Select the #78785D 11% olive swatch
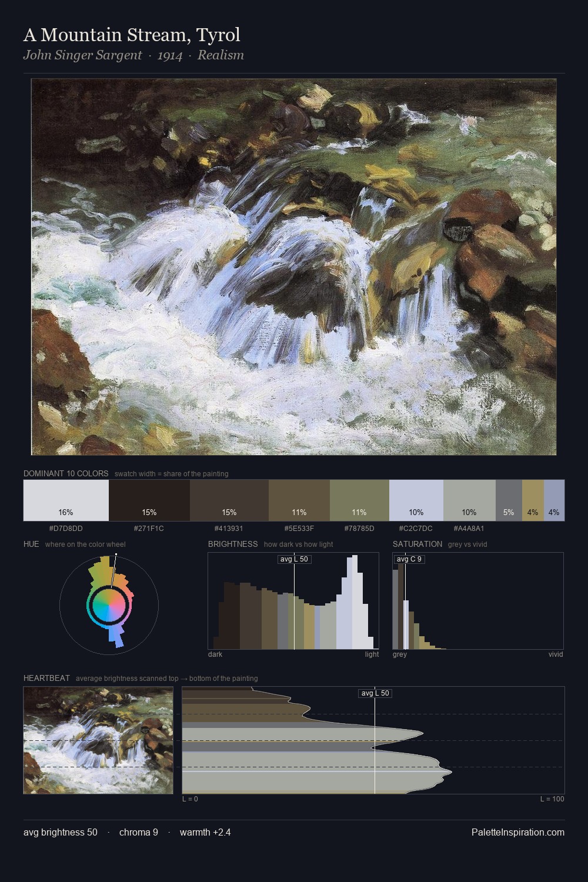 359,500
